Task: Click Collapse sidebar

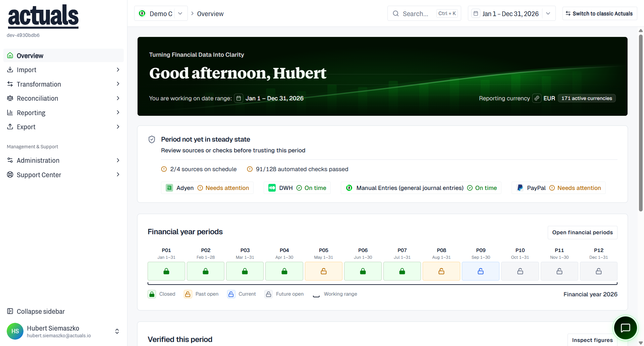Action: (36, 311)
